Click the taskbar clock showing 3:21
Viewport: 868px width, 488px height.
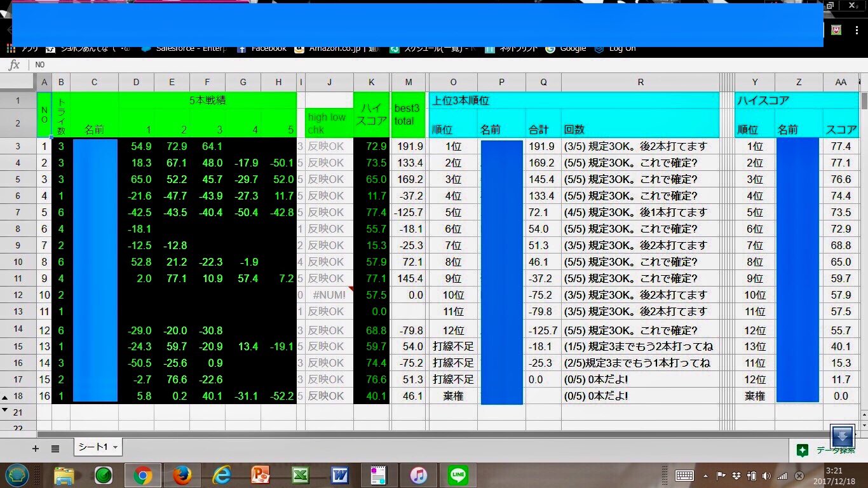pyautogui.click(x=834, y=471)
